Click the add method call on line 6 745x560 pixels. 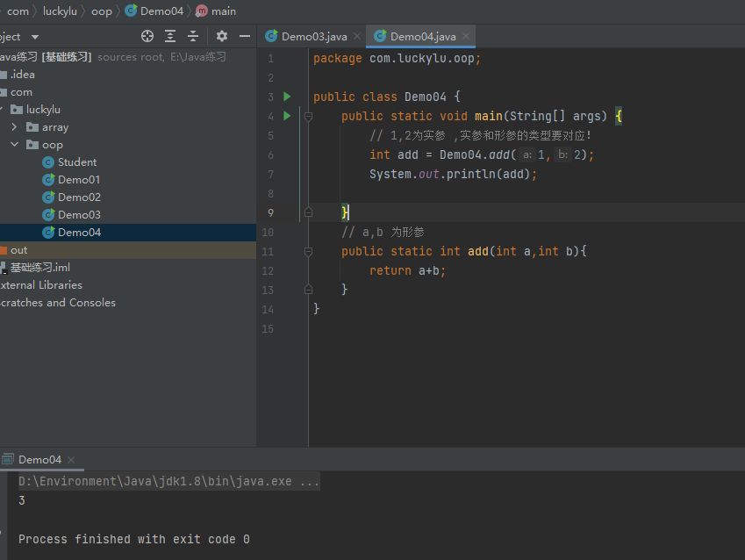(499, 155)
